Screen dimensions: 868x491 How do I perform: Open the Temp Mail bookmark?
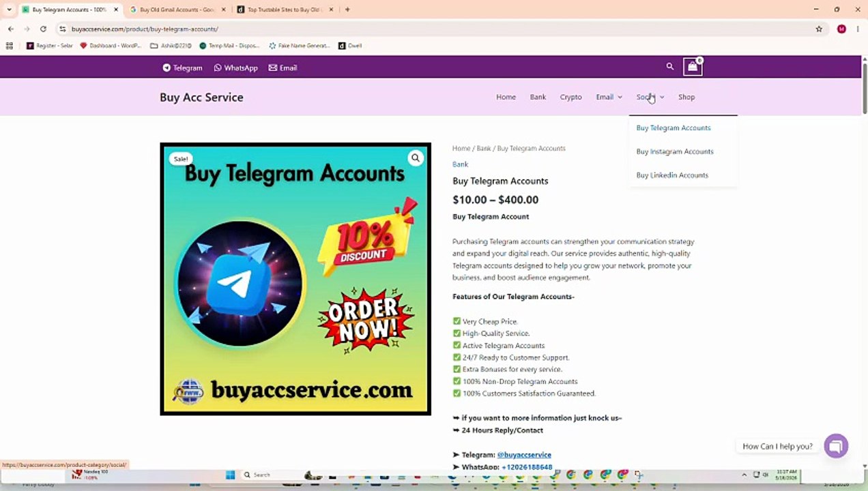click(229, 46)
